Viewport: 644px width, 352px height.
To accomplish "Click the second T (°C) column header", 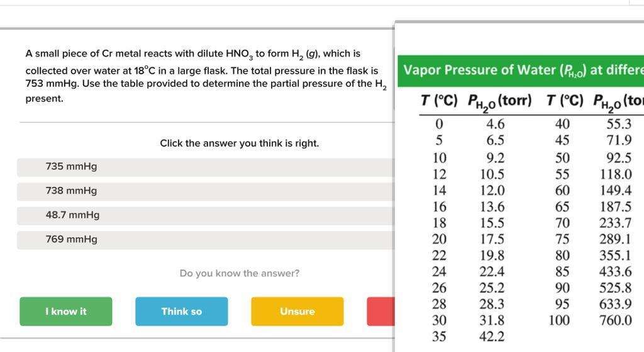I will point(565,100).
